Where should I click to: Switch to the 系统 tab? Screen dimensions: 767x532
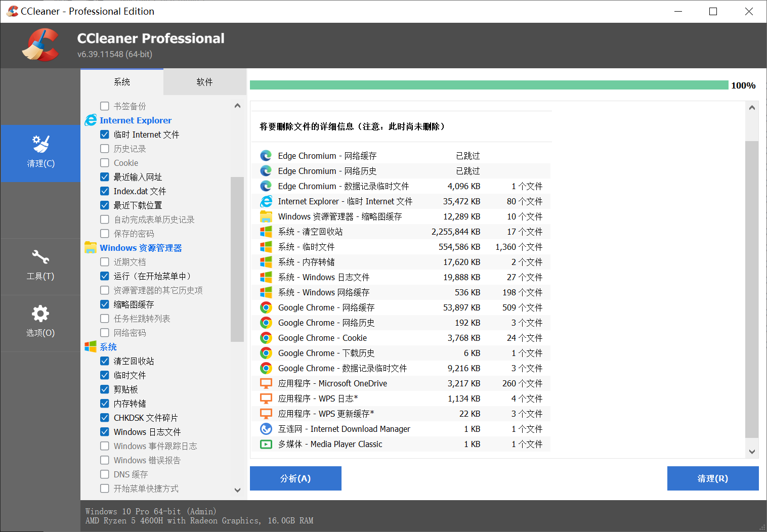point(122,82)
